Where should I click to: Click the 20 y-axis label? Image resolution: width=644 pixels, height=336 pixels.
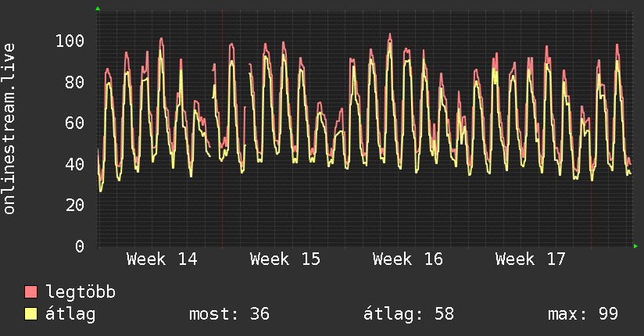tap(75, 205)
